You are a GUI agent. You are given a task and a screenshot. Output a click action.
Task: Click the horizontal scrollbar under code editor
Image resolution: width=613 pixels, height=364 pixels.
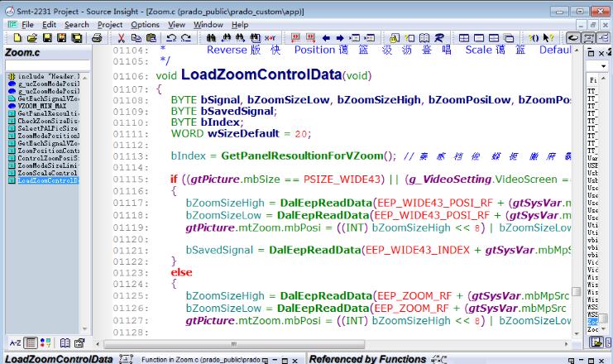click(x=331, y=342)
